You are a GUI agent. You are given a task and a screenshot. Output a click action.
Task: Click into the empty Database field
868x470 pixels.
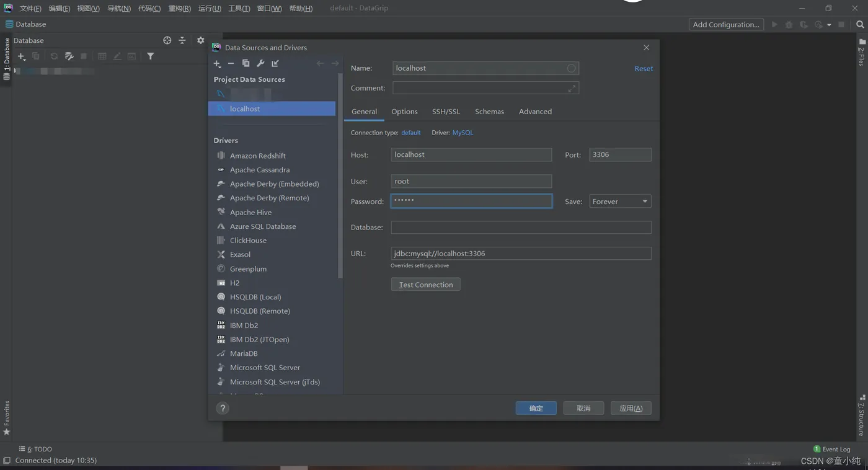tap(521, 228)
